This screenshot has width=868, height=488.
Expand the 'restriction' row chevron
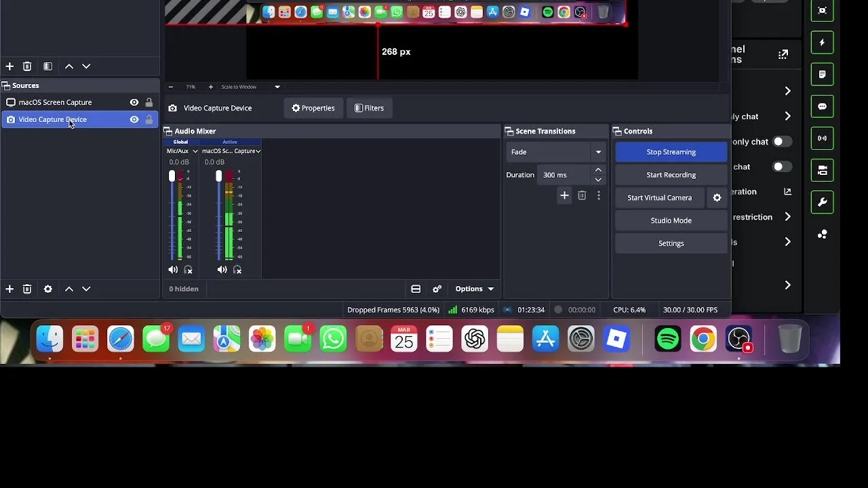[x=787, y=217]
